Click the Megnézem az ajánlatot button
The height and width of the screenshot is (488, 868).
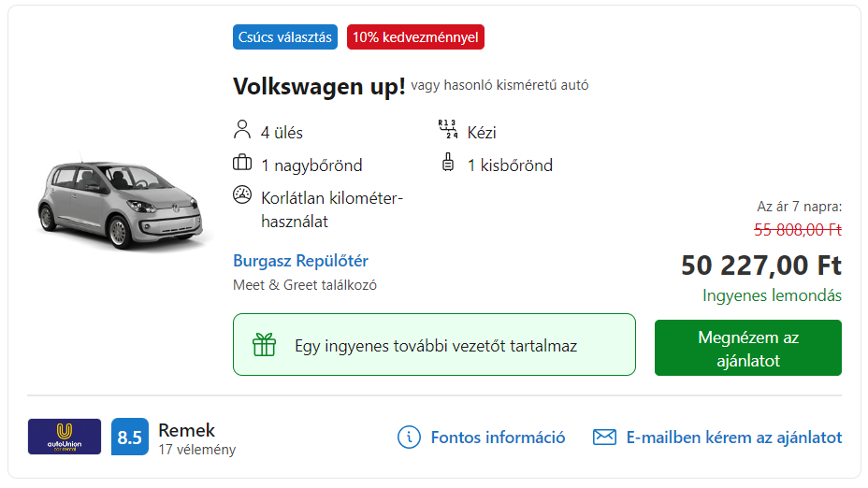[748, 348]
